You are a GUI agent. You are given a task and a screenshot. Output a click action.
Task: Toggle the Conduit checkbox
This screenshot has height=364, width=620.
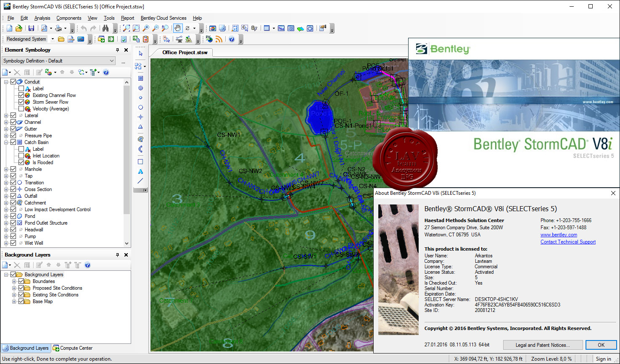pyautogui.click(x=13, y=82)
